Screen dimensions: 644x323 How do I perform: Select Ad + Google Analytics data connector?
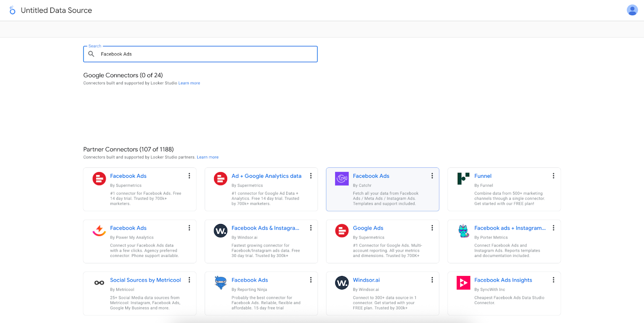pyautogui.click(x=266, y=176)
